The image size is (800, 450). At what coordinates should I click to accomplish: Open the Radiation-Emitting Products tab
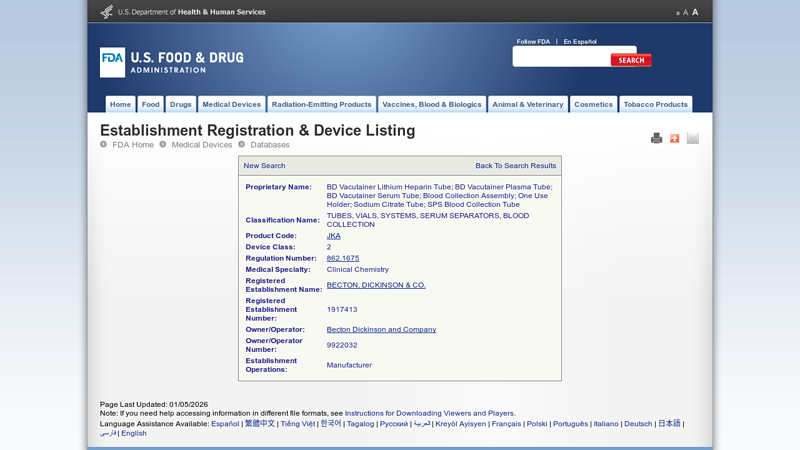(x=321, y=104)
